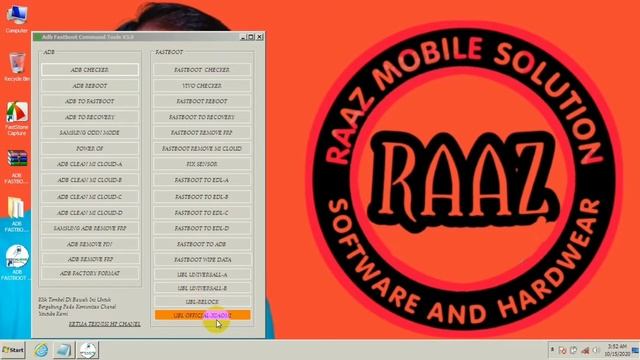Open the Computer desktop icon

pyautogui.click(x=17, y=19)
